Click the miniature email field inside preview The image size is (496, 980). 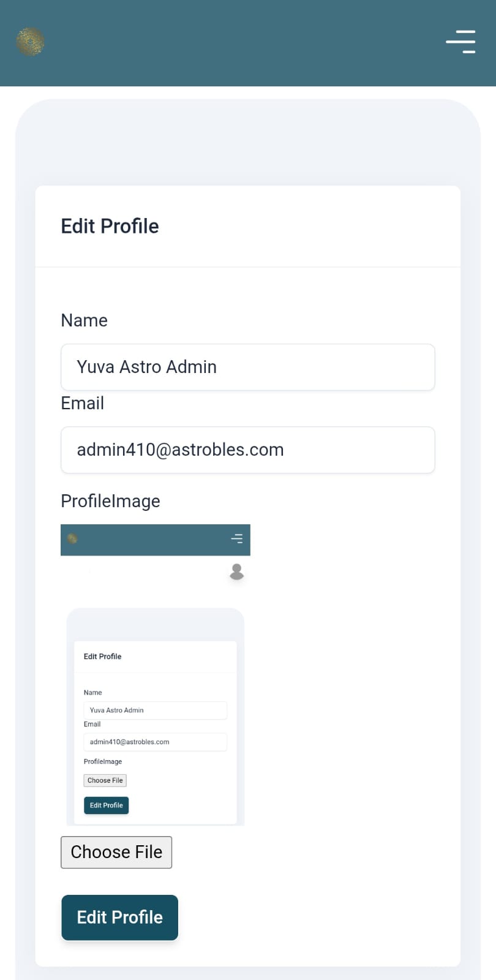pyautogui.click(x=156, y=742)
